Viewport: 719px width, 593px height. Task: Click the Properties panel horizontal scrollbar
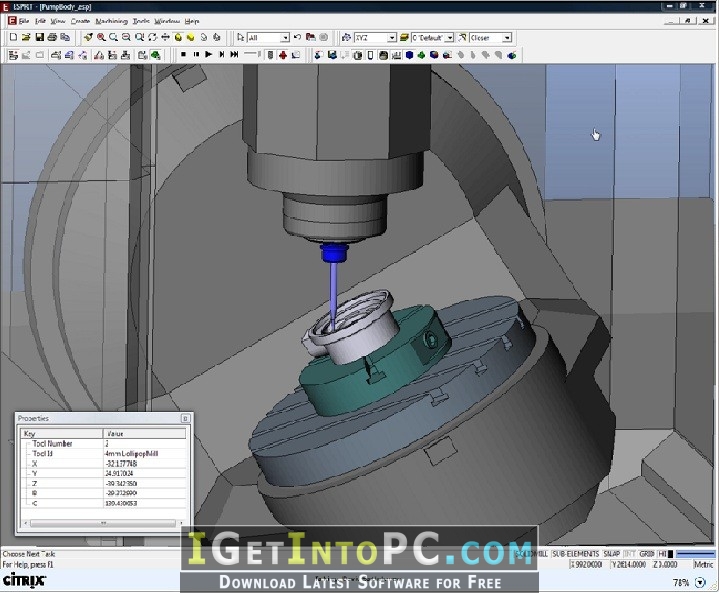pyautogui.click(x=103, y=523)
